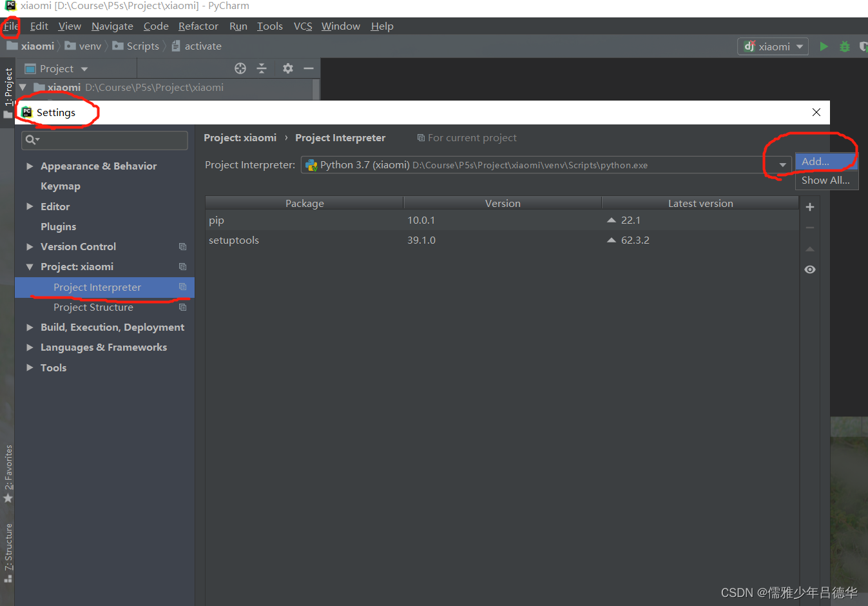Open the Navigate menu
This screenshot has height=606, width=868.
click(x=112, y=26)
